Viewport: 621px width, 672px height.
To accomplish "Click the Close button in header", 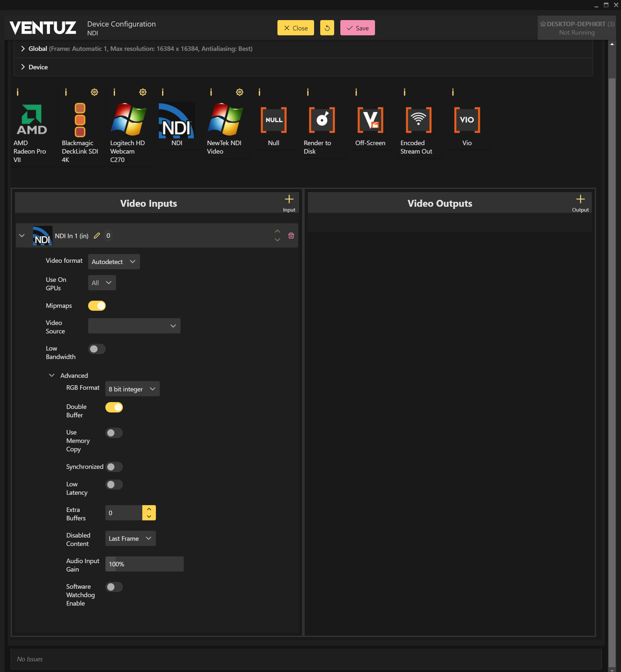I will (295, 28).
